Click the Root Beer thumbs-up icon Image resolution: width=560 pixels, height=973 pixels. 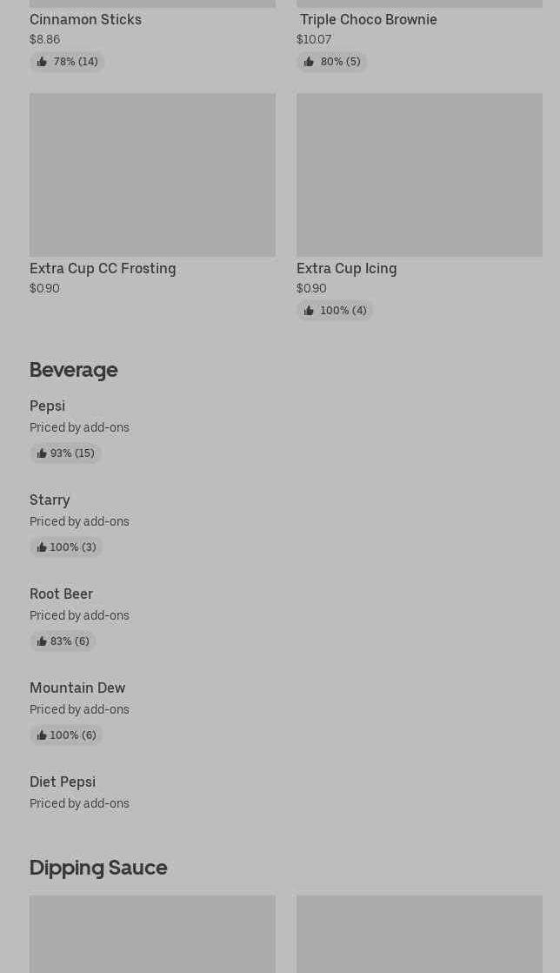coord(42,641)
